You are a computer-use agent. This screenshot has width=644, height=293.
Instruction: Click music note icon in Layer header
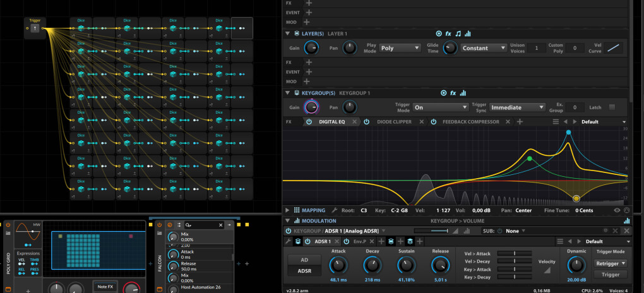[x=458, y=33]
